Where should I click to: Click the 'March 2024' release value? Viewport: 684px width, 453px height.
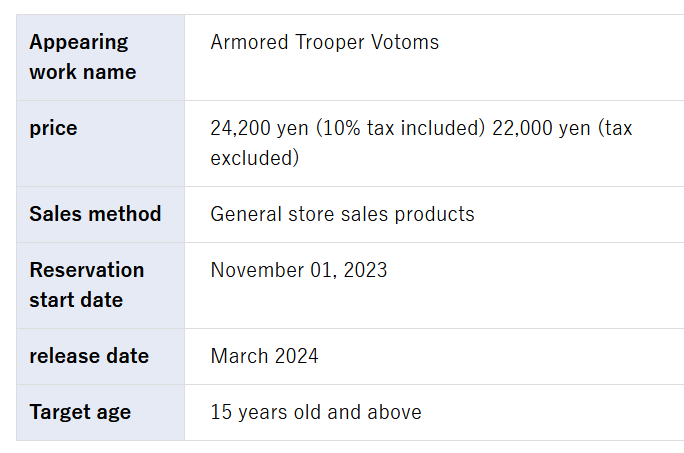[x=264, y=356]
